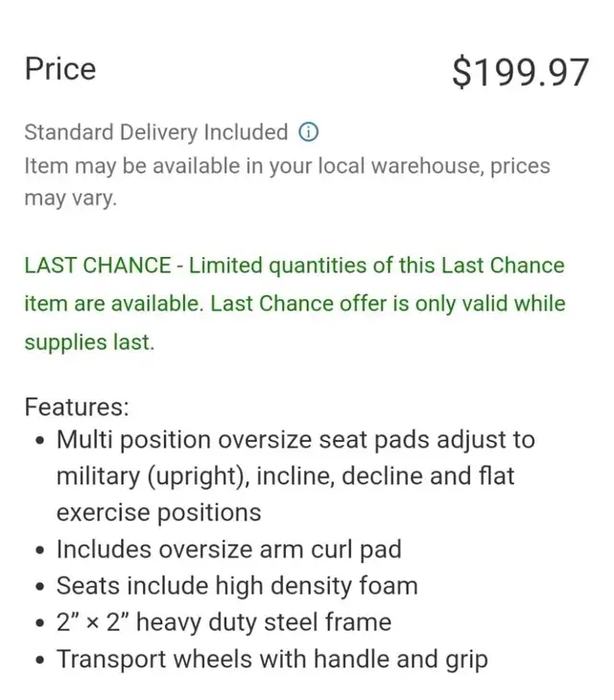Open the Standard Delivery info icon
This screenshot has width=614, height=700.
tap(308, 132)
